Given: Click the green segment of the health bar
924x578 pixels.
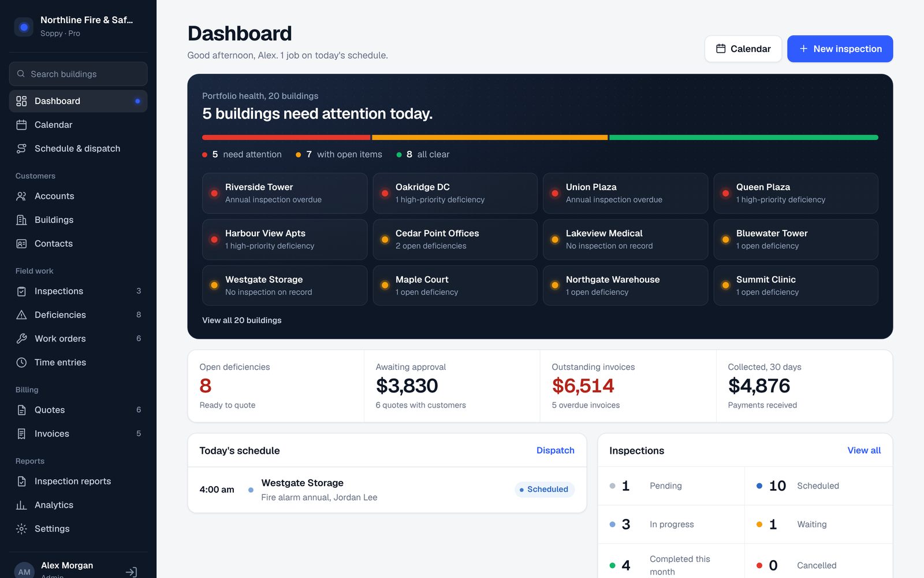Looking at the screenshot, I should pos(744,138).
